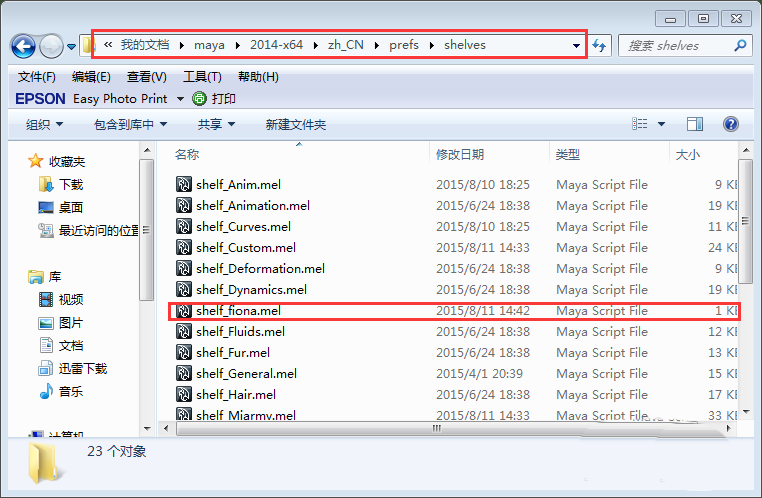Select 图片 library in navigation pane

tap(61, 323)
